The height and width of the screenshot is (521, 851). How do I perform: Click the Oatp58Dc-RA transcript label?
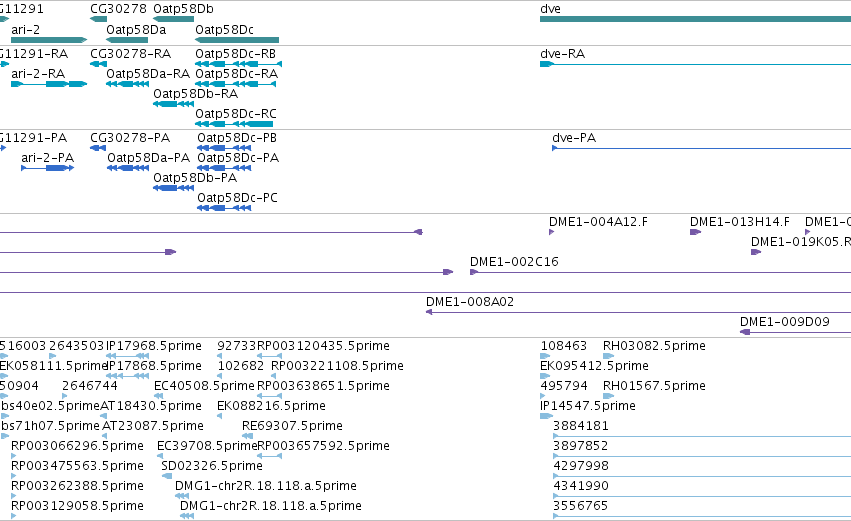236,73
